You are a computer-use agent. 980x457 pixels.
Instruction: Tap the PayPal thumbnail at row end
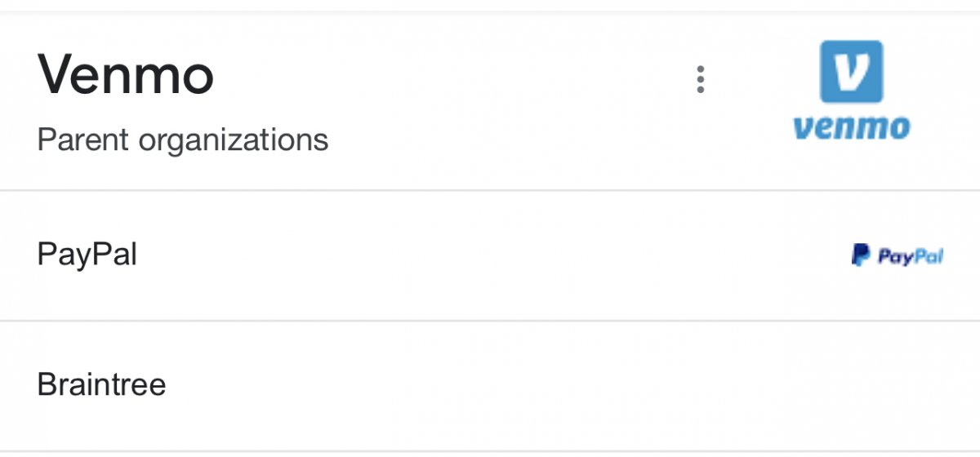[898, 255]
